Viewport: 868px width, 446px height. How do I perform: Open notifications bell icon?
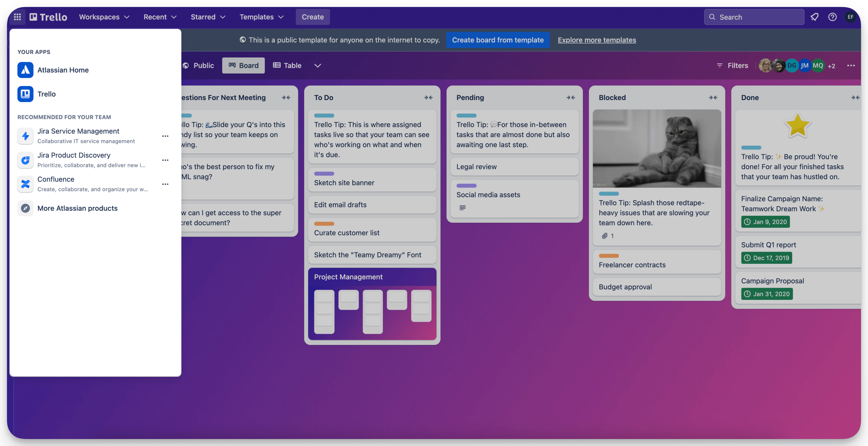pyautogui.click(x=814, y=17)
